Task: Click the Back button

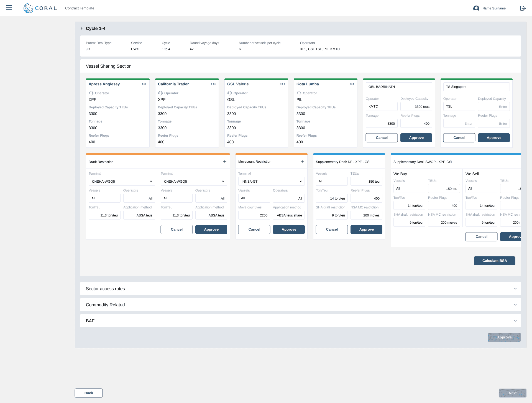Action: 89,393
